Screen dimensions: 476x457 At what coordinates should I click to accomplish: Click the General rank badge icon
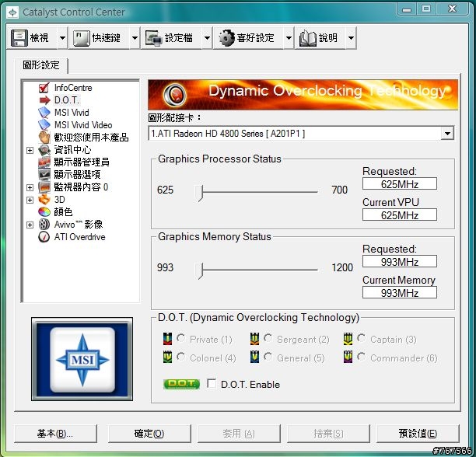coord(254,357)
